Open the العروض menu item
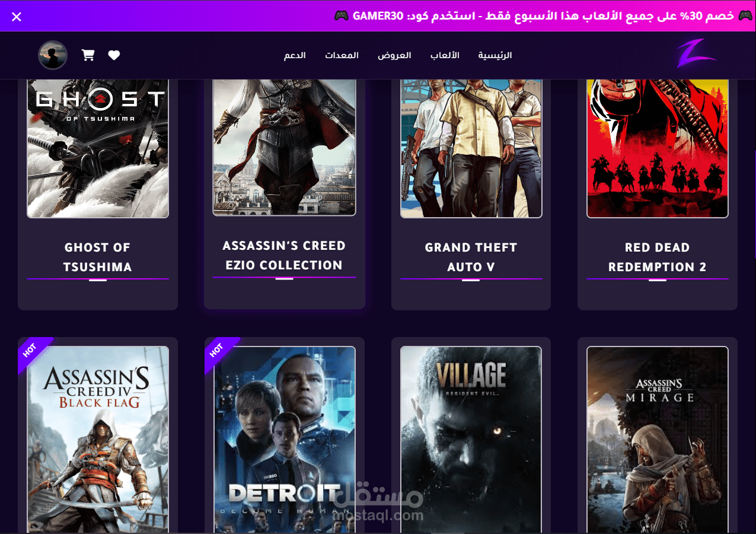The width and height of the screenshot is (756, 534). [x=395, y=55]
